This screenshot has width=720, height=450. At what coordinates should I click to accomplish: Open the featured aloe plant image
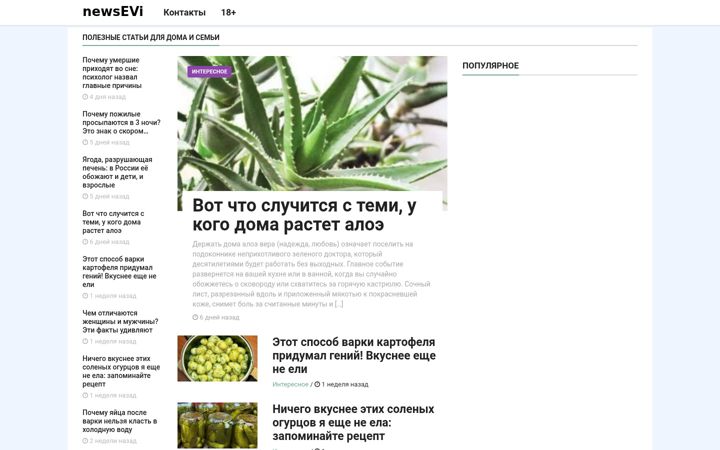pyautogui.click(x=312, y=123)
